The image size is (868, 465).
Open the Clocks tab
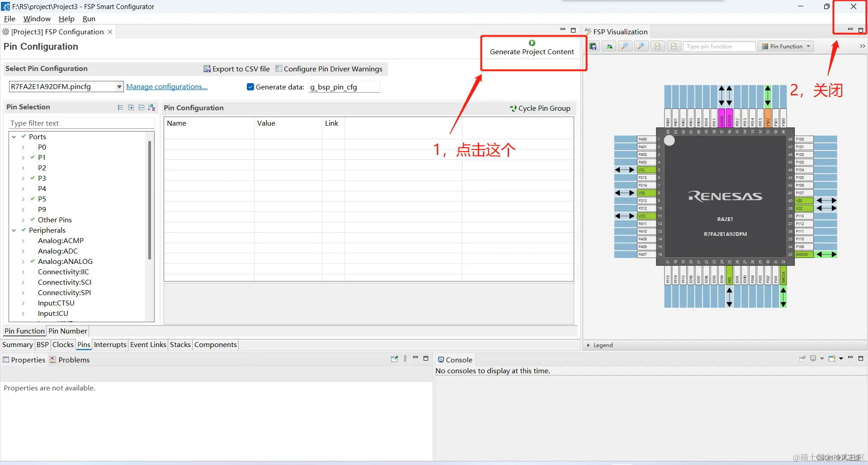click(x=63, y=344)
